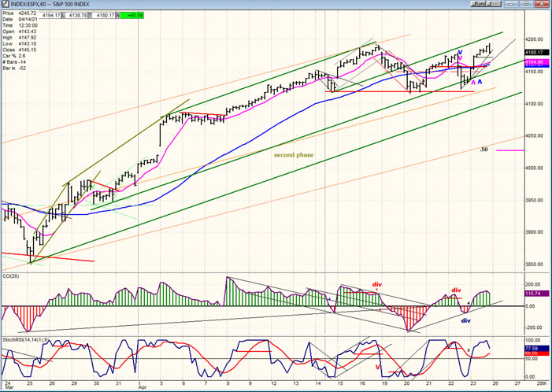
Task: Click the .50 retracement label
Action: point(483,150)
